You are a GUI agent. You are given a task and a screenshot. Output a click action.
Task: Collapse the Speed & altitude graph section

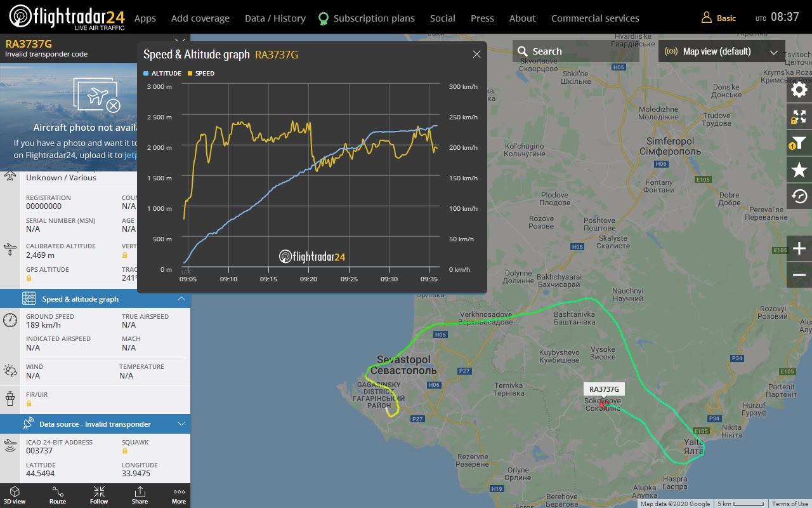point(181,299)
